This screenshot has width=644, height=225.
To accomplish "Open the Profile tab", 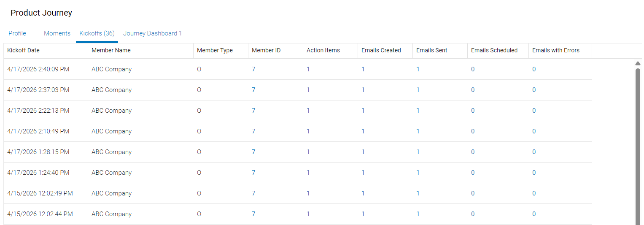I will click(x=17, y=33).
